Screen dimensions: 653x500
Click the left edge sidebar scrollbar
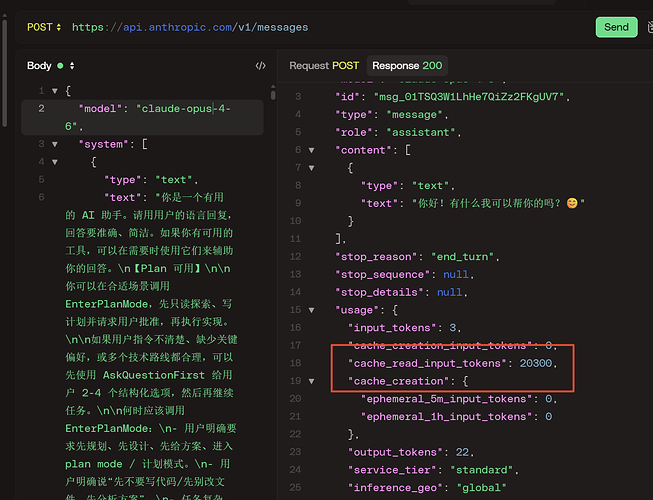4,71
